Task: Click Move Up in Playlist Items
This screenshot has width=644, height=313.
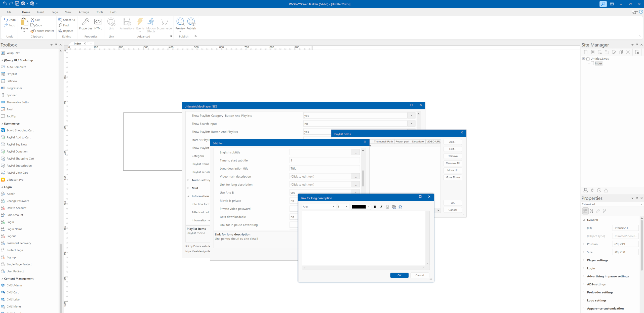Action: pos(453,170)
